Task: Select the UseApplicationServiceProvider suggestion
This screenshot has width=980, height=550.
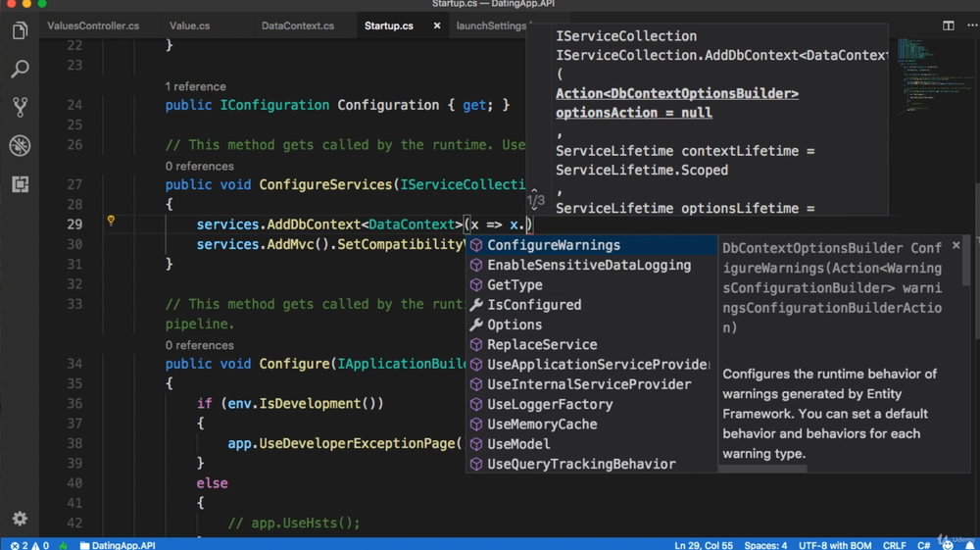Action: (x=591, y=365)
